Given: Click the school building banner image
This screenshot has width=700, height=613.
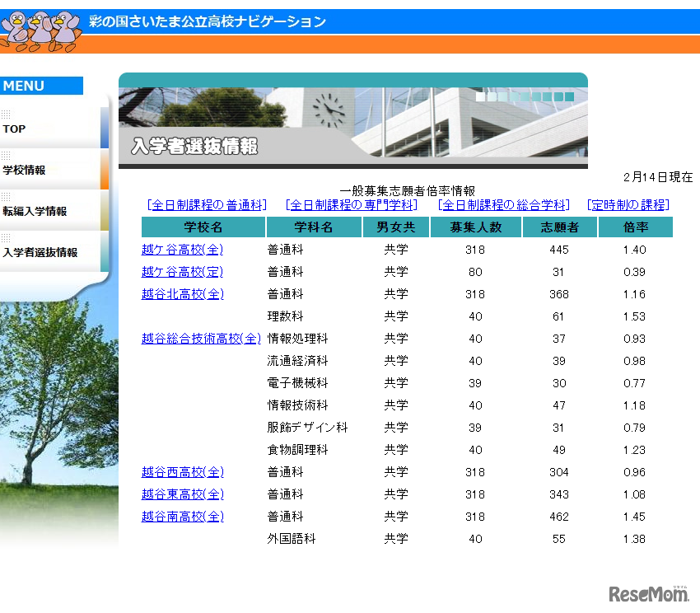Looking at the screenshot, I should pos(354,115).
